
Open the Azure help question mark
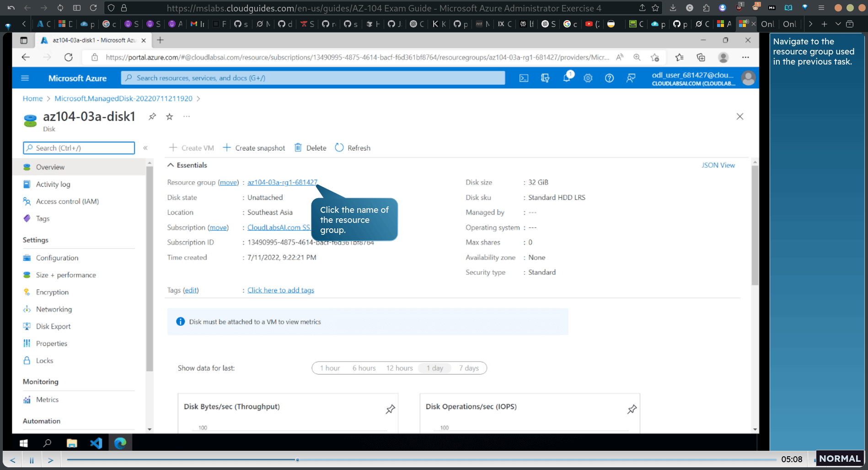pyautogui.click(x=609, y=78)
